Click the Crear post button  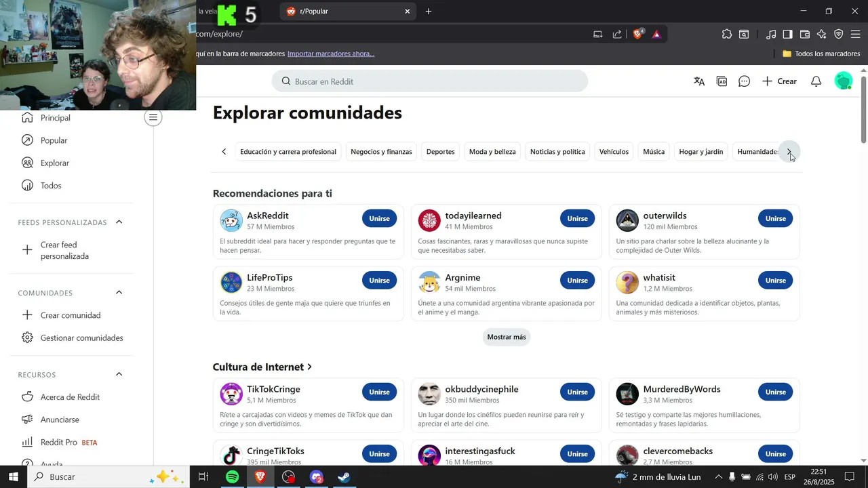click(779, 81)
